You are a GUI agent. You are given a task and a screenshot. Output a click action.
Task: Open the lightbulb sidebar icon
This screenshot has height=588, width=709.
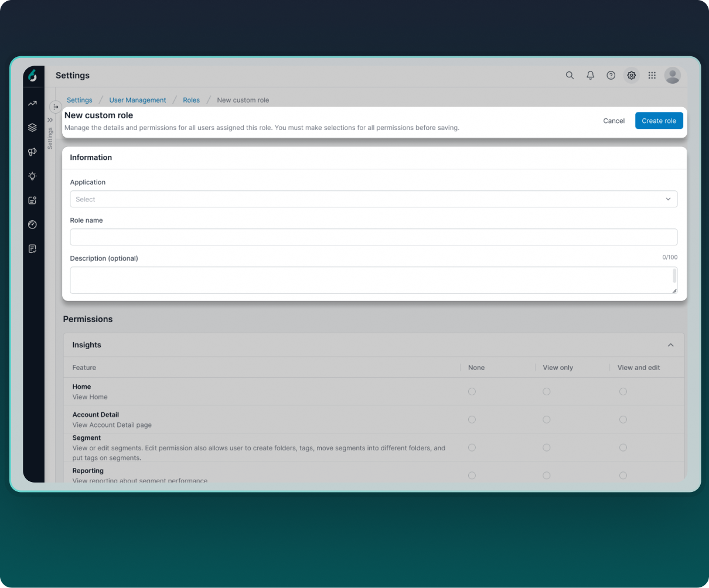pos(32,176)
